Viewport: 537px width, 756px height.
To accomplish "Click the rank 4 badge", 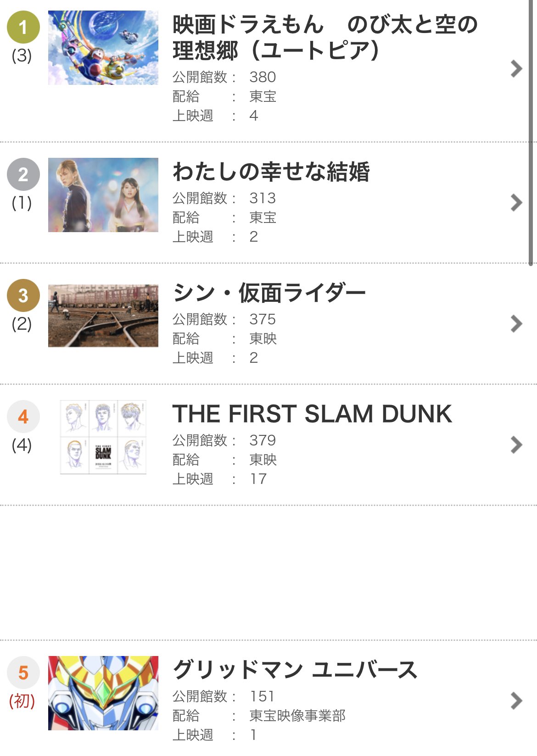I will click(x=23, y=417).
